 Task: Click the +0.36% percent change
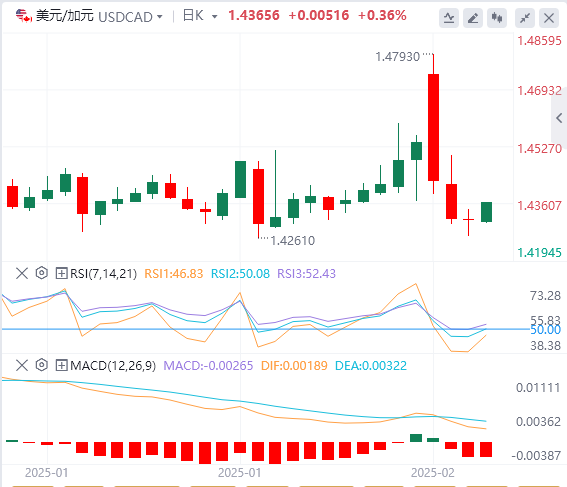coord(382,16)
